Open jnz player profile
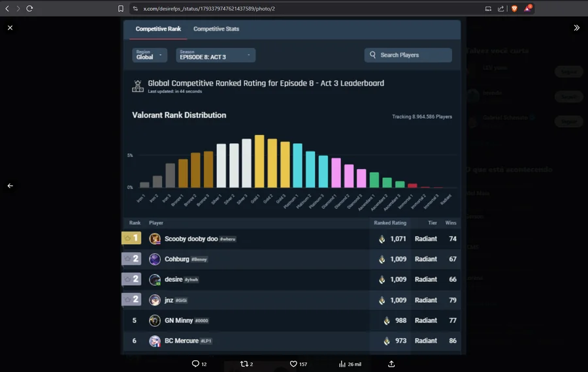 pos(169,300)
